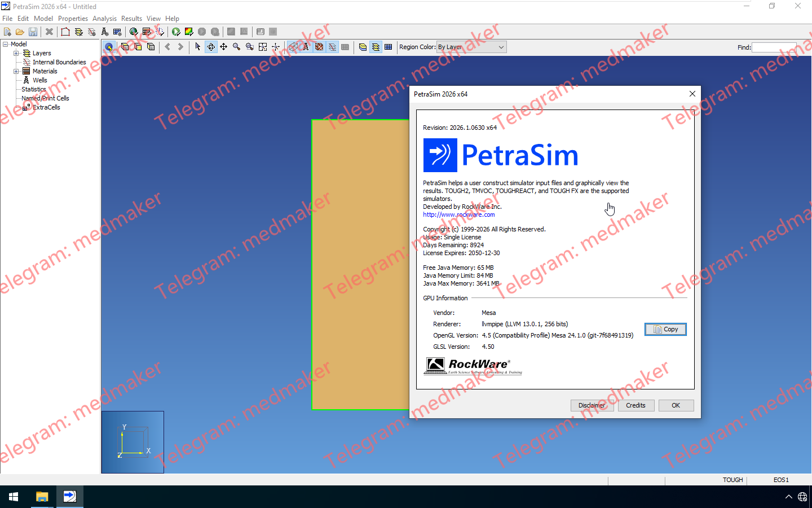Viewport: 812px width, 508px height.
Task: Click the Credits button
Action: pyautogui.click(x=636, y=405)
